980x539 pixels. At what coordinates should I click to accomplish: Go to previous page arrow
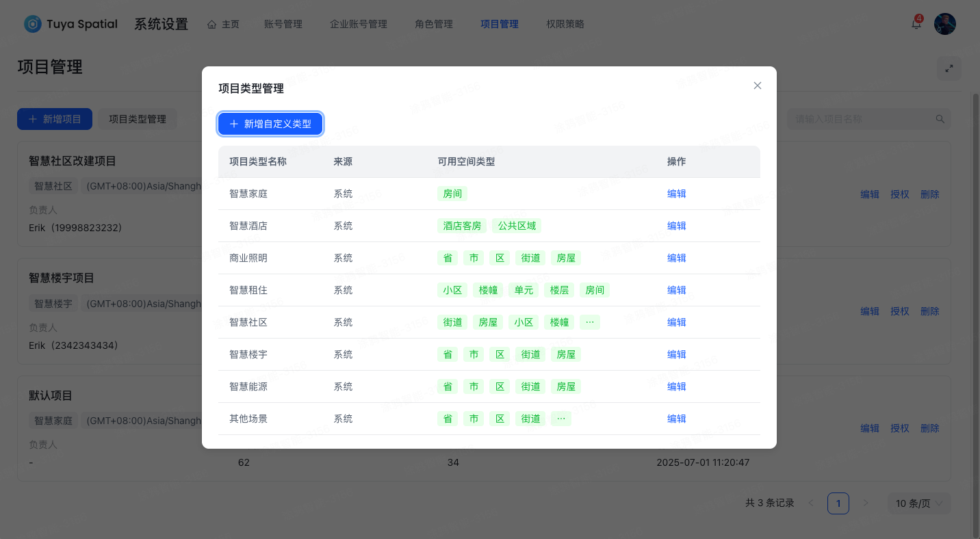click(811, 503)
